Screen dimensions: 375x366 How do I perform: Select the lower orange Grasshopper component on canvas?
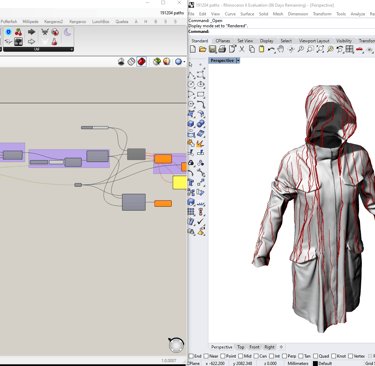(163, 203)
